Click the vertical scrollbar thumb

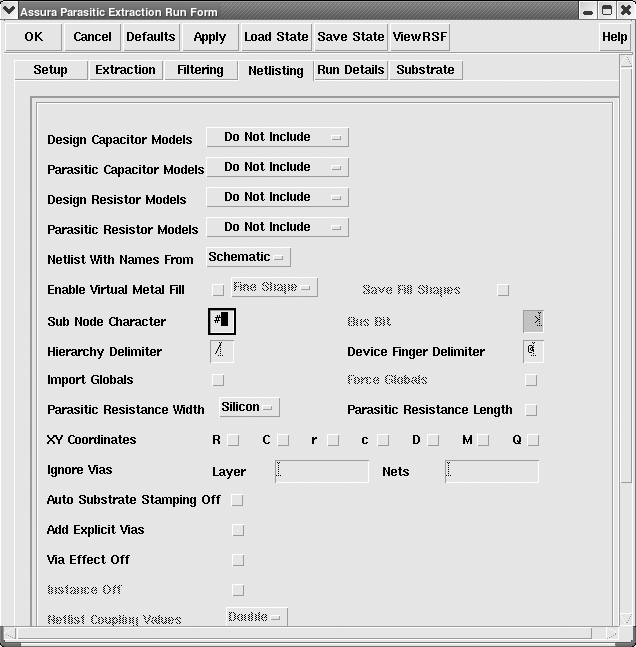[627, 274]
